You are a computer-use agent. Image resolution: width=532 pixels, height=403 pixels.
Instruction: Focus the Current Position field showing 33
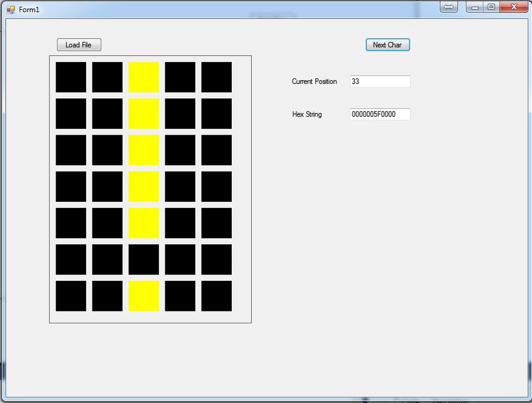tap(380, 82)
